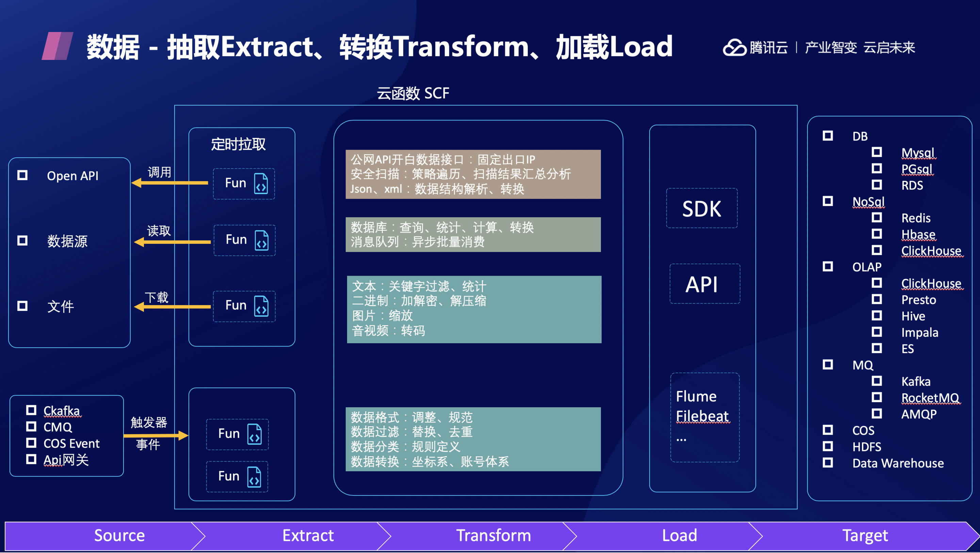Expand the DB group bullet
The width and height of the screenshot is (980, 553).
(x=828, y=136)
